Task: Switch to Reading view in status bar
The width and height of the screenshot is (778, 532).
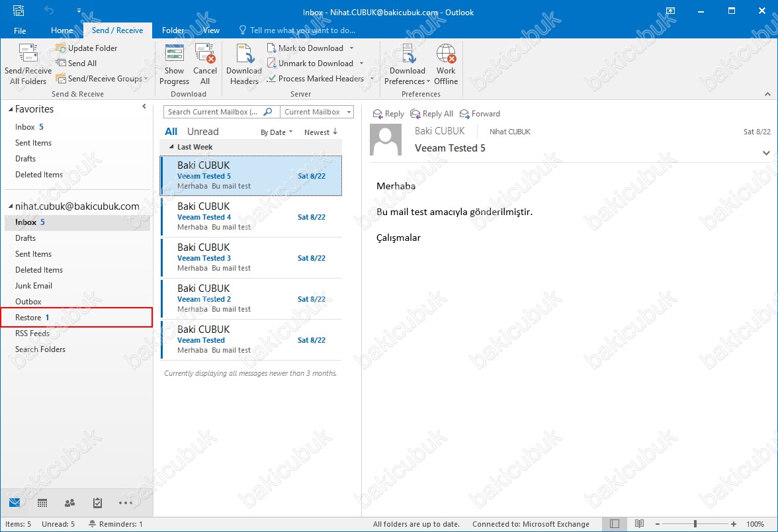Action: coord(639,524)
